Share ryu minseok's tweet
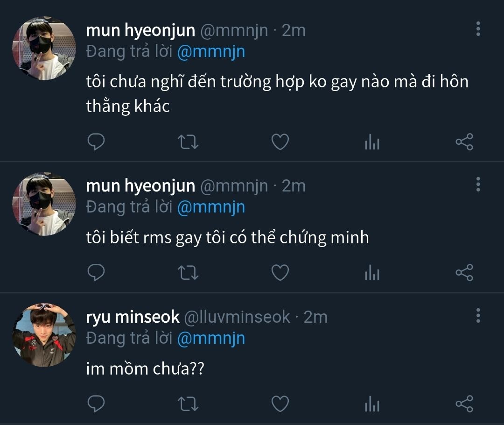Screen dimensions: 504x425 [464, 404]
